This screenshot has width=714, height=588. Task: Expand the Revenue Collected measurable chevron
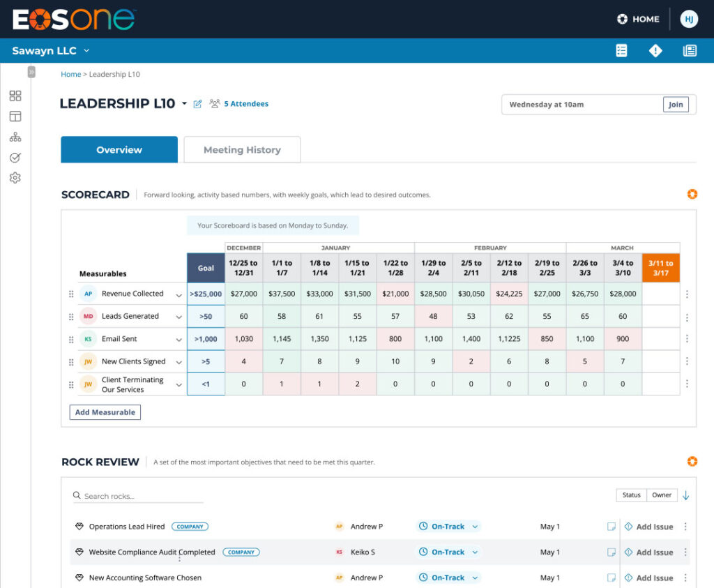(x=179, y=294)
